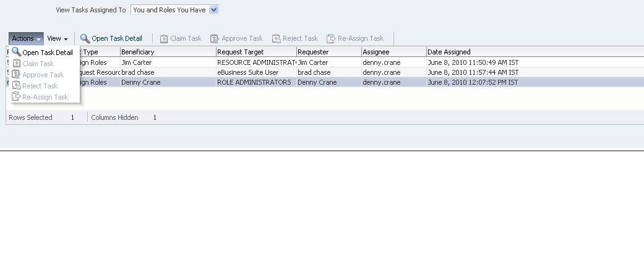The width and height of the screenshot is (644, 267).
Task: Choose Re-Assign Task in the Actions menu
Action: coord(45,97)
